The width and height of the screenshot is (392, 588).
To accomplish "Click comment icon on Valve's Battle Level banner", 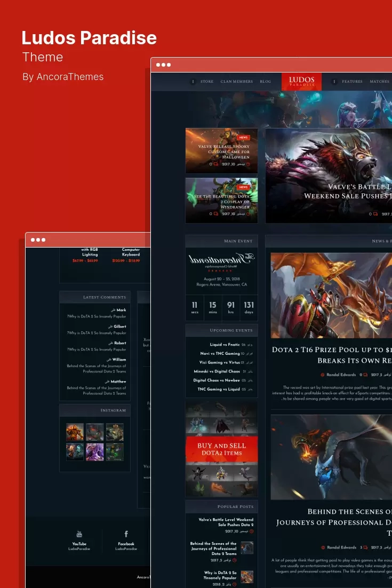I will pyautogui.click(x=375, y=214).
